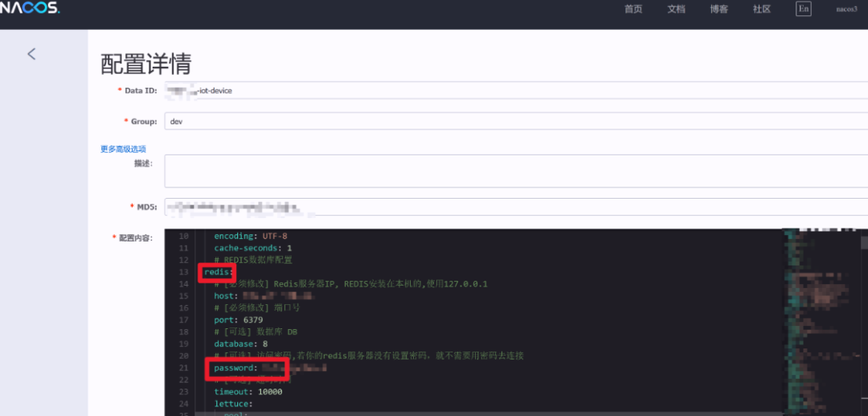This screenshot has width=868, height=416.
Task: Open the 社区 community menu item
Action: [762, 9]
